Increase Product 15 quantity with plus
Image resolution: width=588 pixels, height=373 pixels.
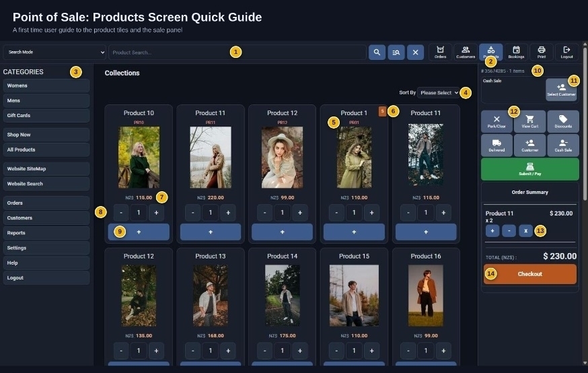(371, 351)
